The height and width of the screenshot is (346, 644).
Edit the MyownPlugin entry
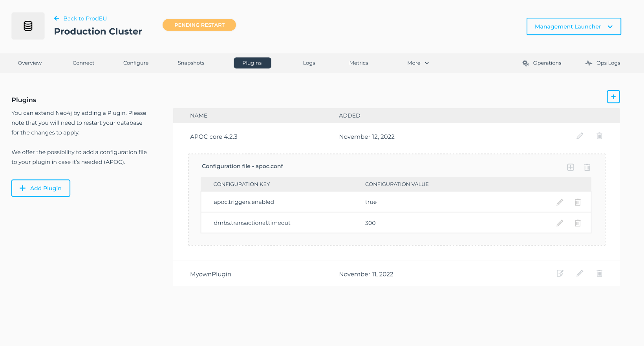click(x=580, y=273)
